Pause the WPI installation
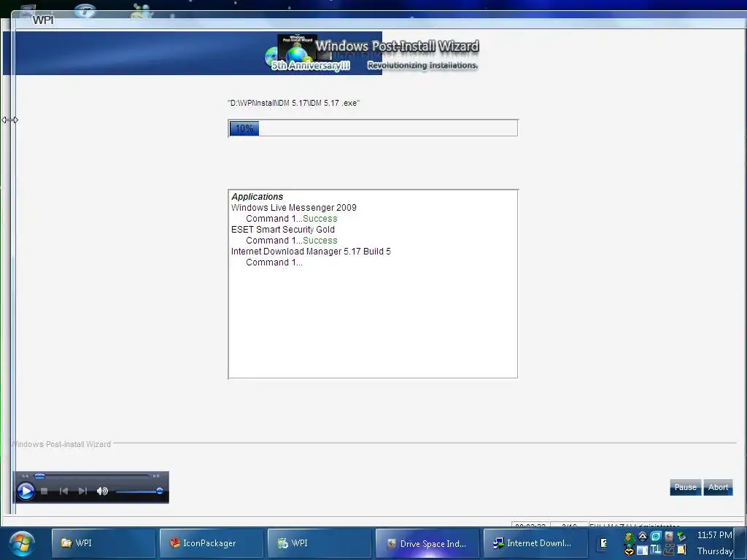The image size is (747, 560). [686, 487]
